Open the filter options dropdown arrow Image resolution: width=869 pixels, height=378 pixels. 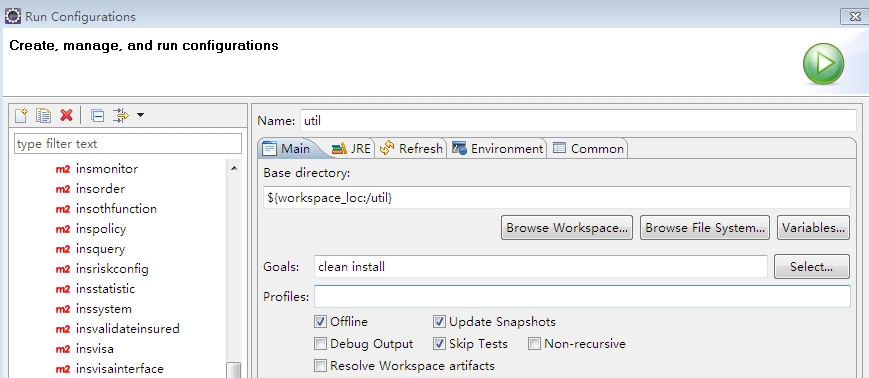click(x=140, y=115)
